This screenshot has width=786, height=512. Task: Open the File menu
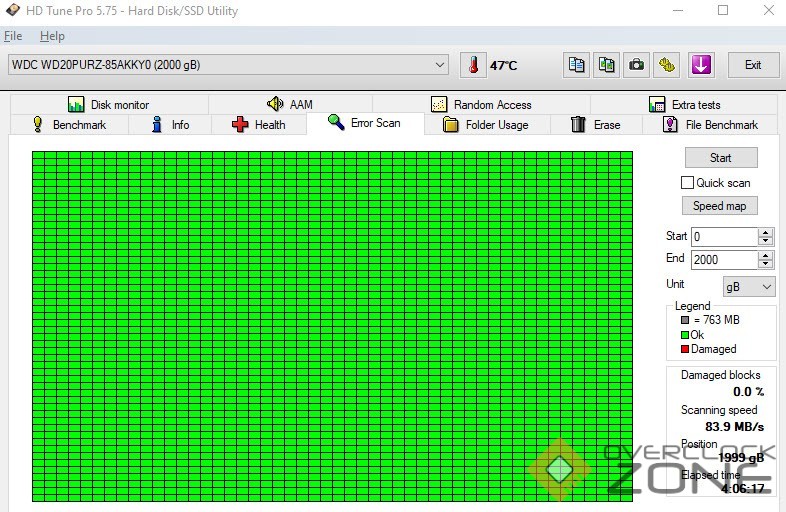click(x=13, y=36)
